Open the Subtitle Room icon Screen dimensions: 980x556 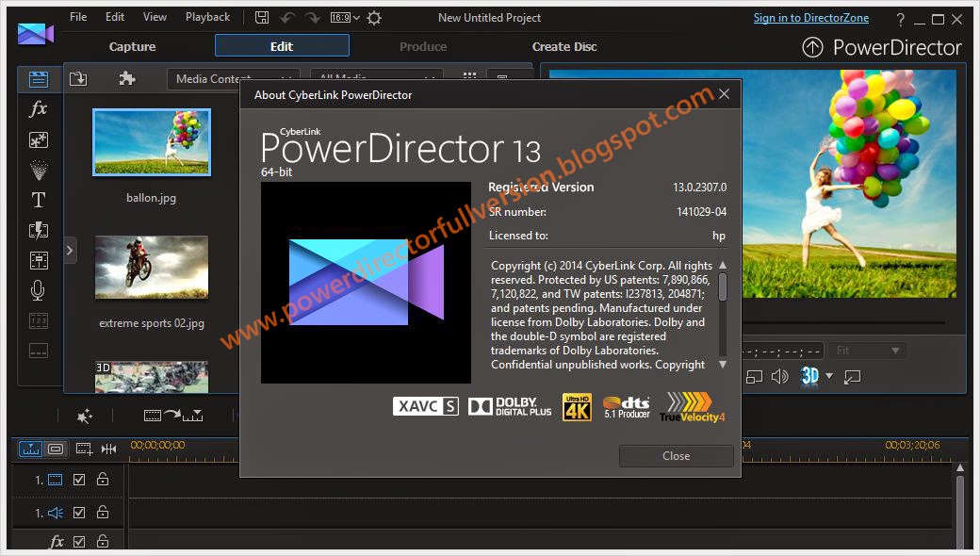pos(38,351)
